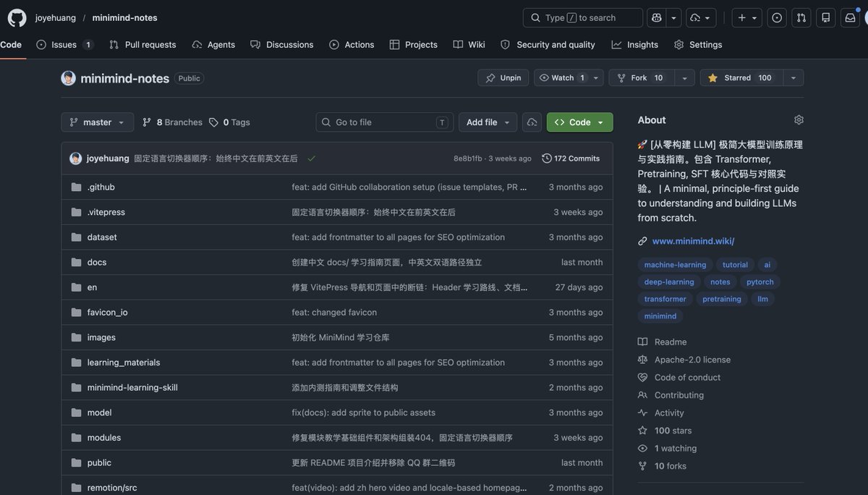Screen dimensions: 868x495
Task: Open the Code of conduct link
Action: tap(688, 378)
